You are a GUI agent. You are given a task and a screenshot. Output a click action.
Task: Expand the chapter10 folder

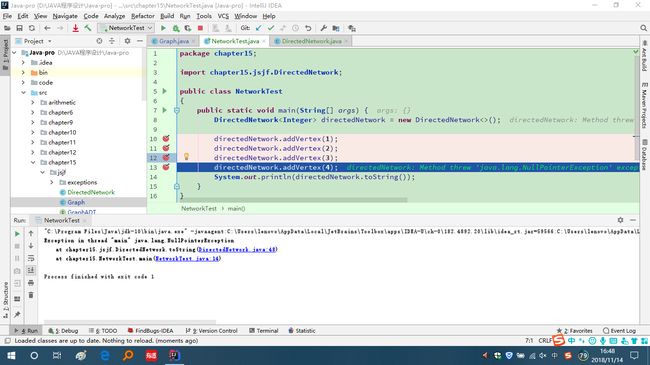33,132
